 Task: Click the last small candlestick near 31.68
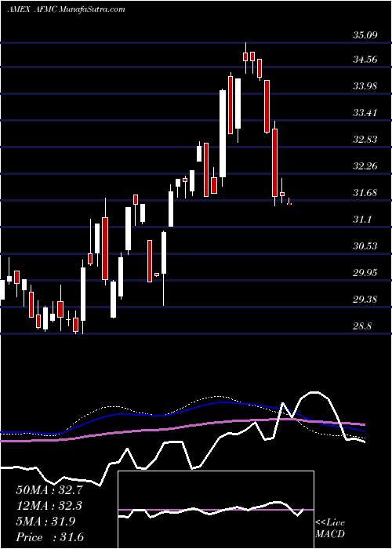click(x=289, y=202)
